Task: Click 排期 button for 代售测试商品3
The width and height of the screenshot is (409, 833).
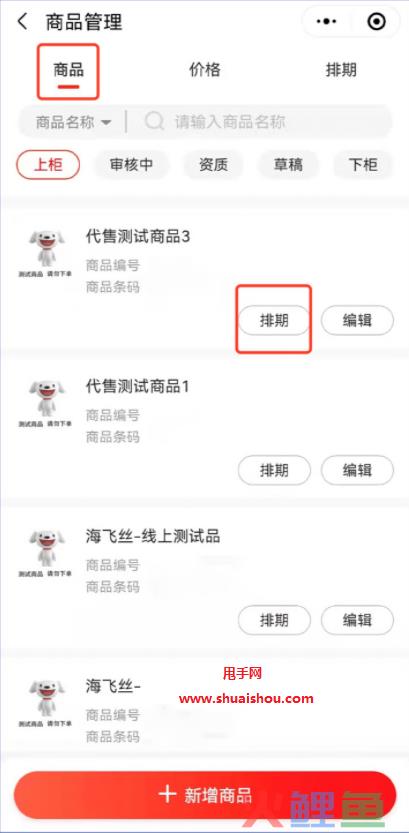Action: [274, 320]
